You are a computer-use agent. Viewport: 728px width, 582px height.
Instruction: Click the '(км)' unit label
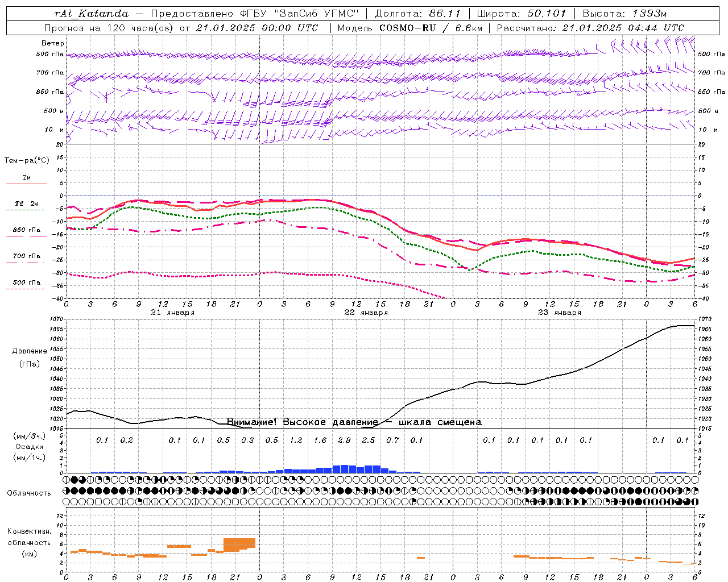(30, 554)
